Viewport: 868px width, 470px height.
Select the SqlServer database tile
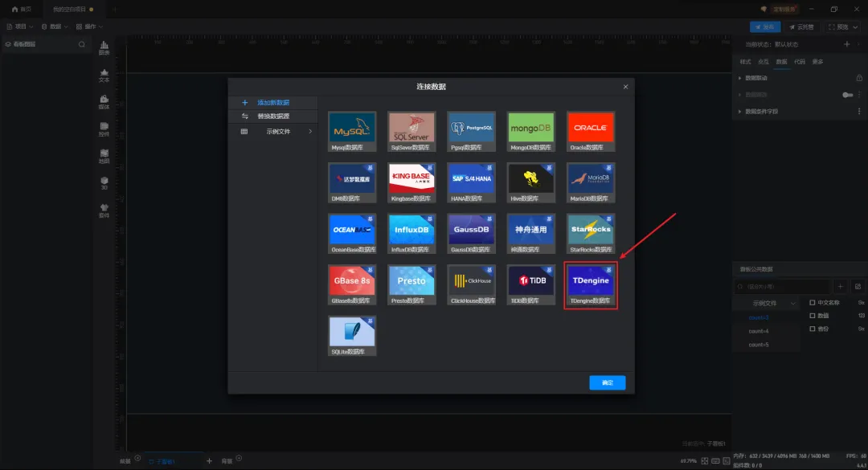(x=411, y=132)
